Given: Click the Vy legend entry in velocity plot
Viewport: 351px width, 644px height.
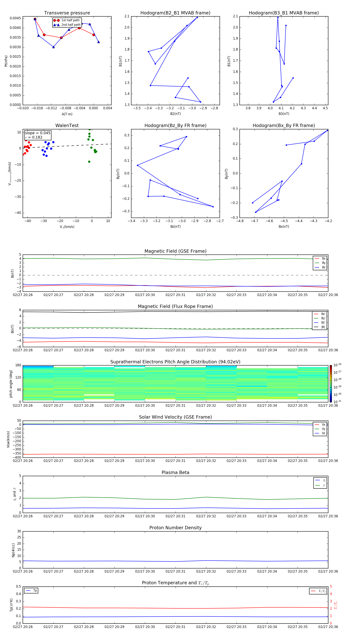Looking at the screenshot, I should point(320,429).
